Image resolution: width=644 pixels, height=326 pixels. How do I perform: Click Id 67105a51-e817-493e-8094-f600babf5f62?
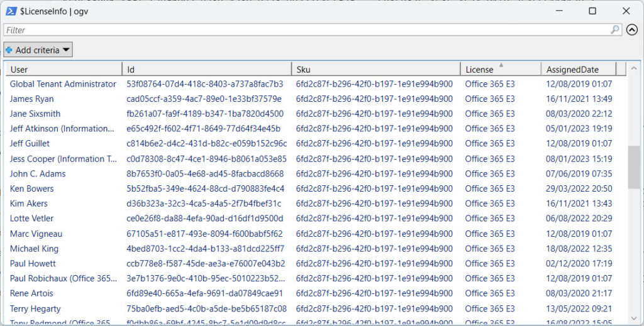(x=204, y=234)
